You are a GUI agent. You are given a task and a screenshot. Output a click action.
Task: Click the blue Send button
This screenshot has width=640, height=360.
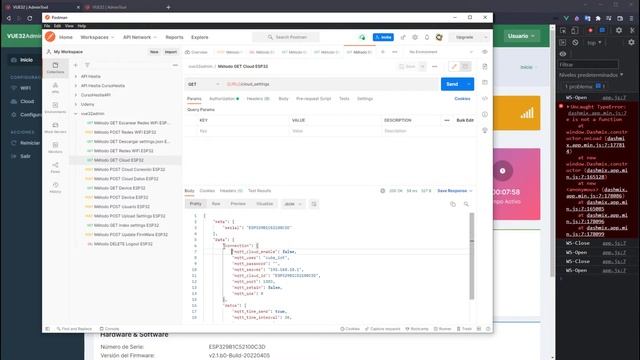(x=452, y=84)
